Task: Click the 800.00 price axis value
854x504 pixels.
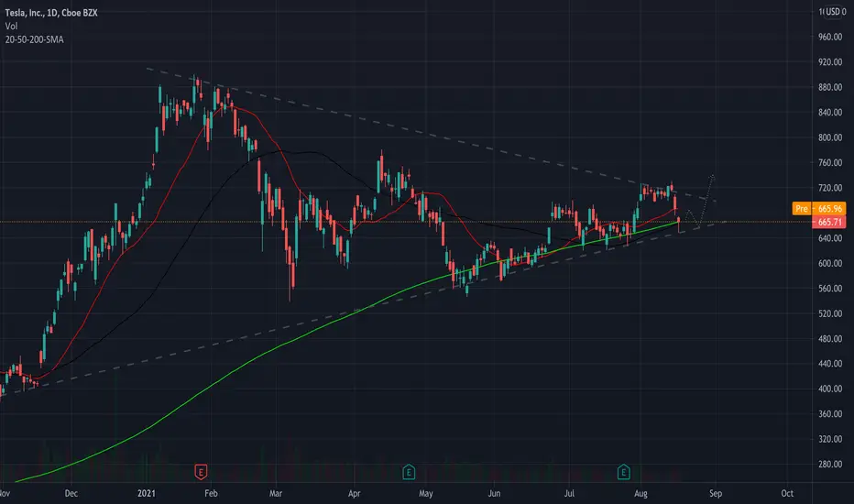Action: tap(830, 137)
